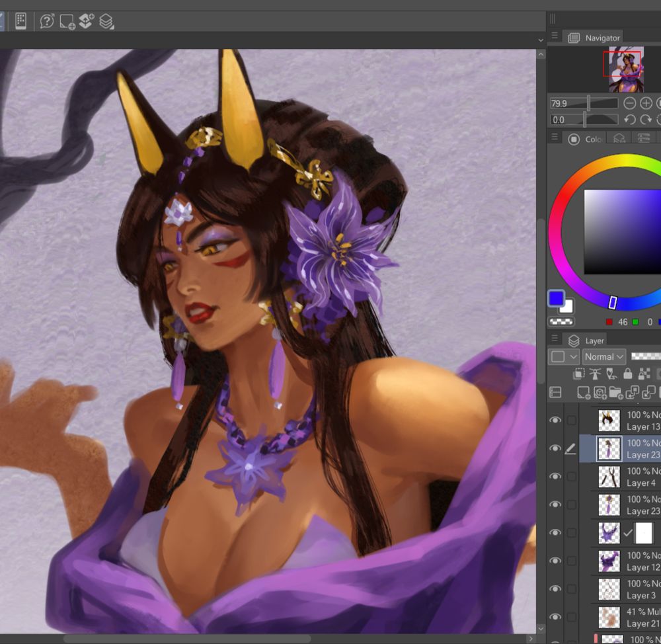This screenshot has width=661, height=644.
Task: Click the Navigator preview thumbnail
Action: [626, 69]
